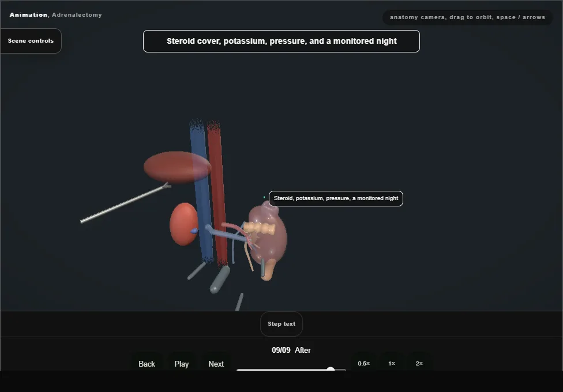Advance with the Next button
Screen dimensions: 563x392
point(216,364)
